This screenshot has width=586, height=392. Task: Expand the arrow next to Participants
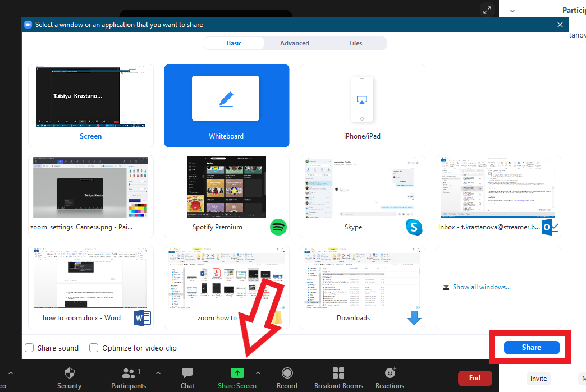click(158, 373)
